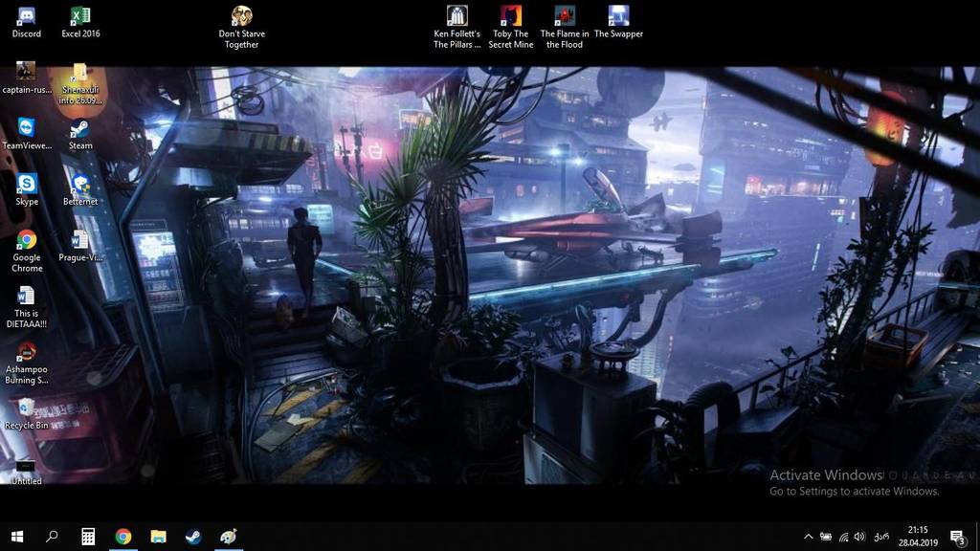Screen dimensions: 980x551
Task: Show hidden system tray icons
Action: tap(808, 537)
